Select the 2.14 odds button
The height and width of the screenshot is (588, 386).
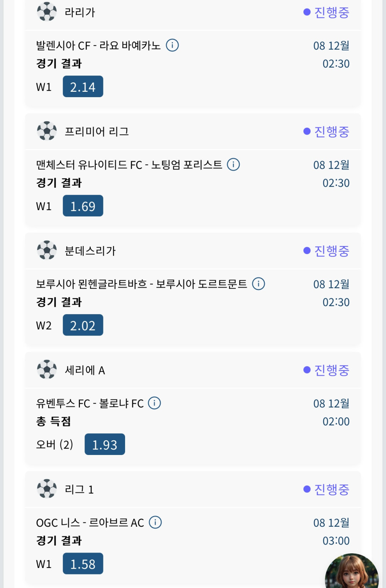(x=83, y=87)
